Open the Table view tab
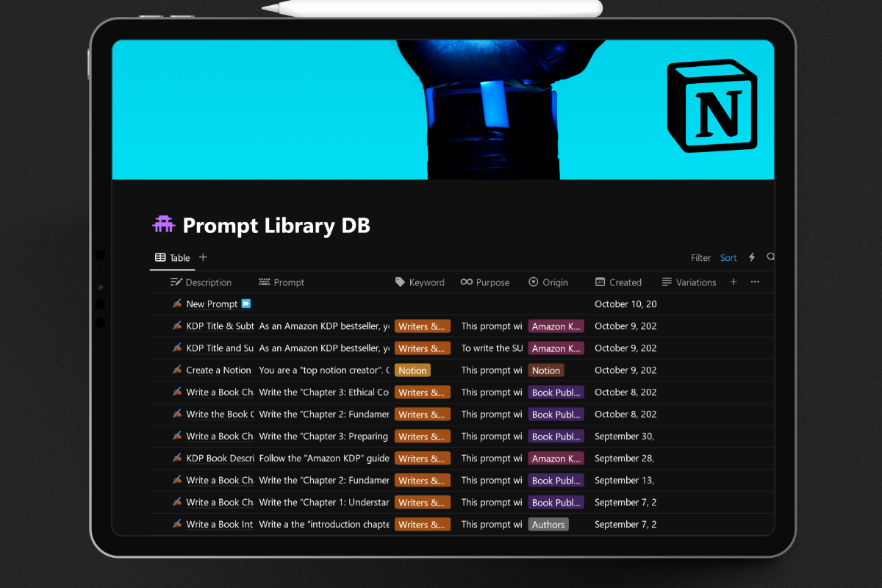 point(173,258)
